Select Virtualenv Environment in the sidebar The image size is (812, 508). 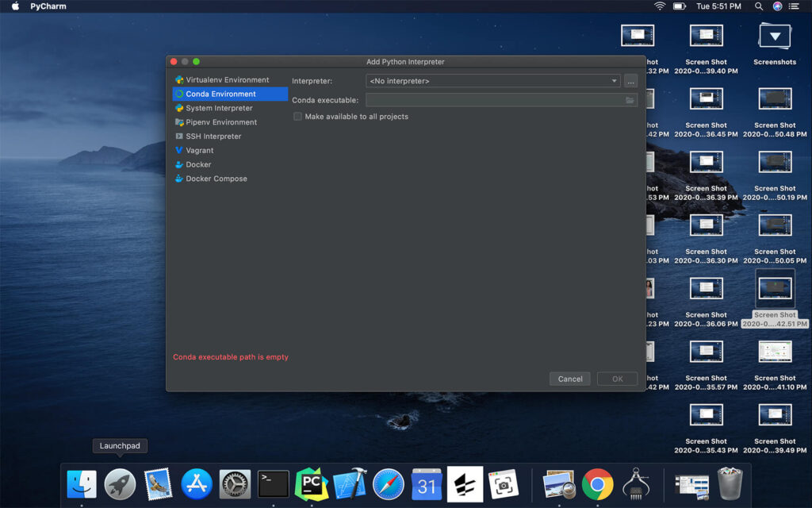(230, 80)
